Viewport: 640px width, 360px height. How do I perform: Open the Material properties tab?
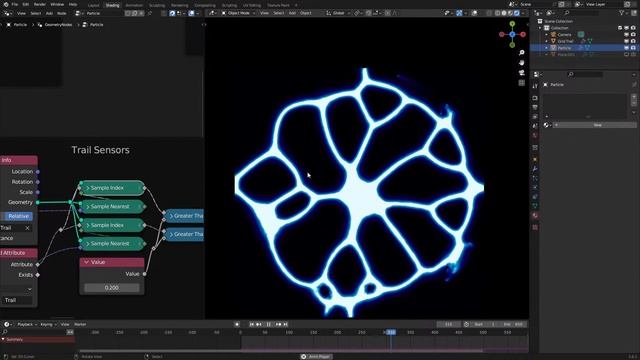535,216
